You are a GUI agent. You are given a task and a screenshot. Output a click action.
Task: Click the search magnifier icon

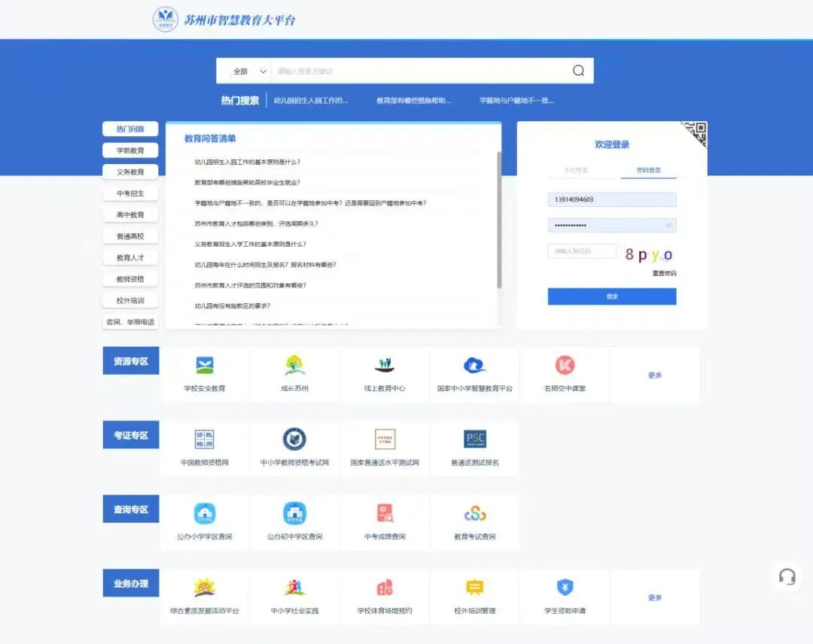pyautogui.click(x=578, y=71)
